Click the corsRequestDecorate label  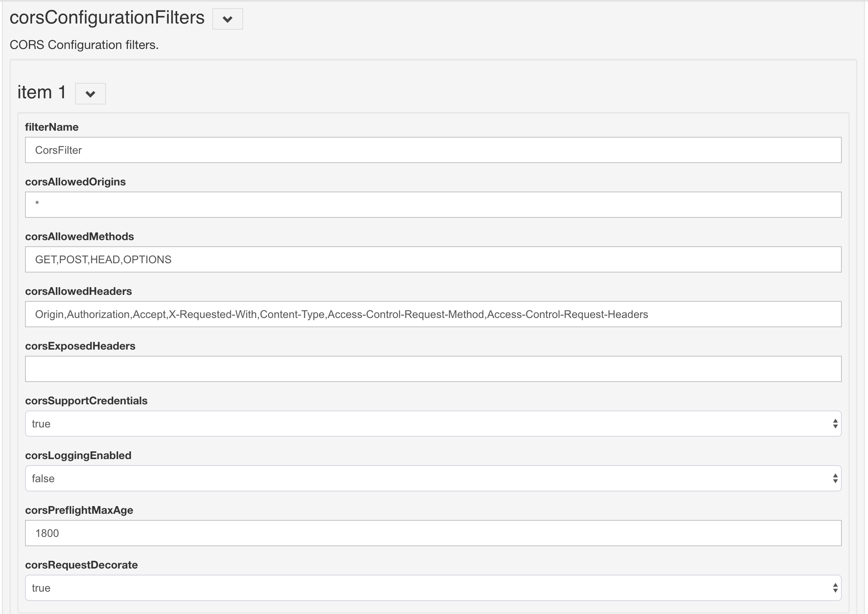(81, 565)
